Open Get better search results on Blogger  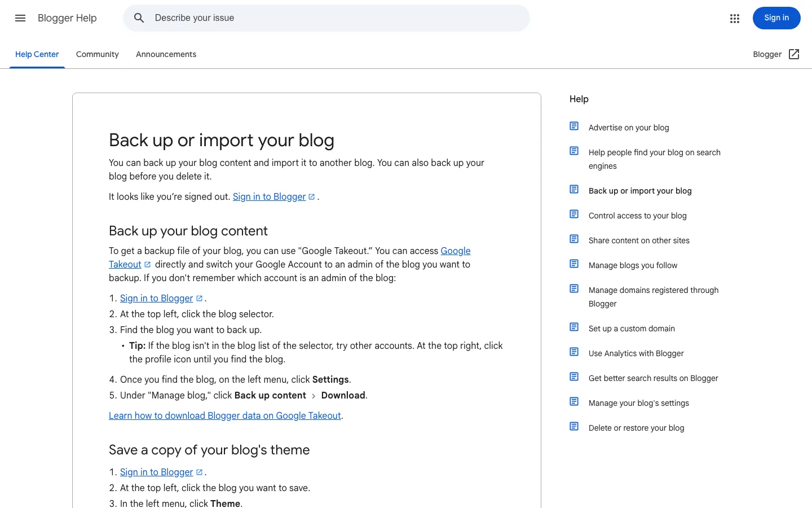coord(654,378)
